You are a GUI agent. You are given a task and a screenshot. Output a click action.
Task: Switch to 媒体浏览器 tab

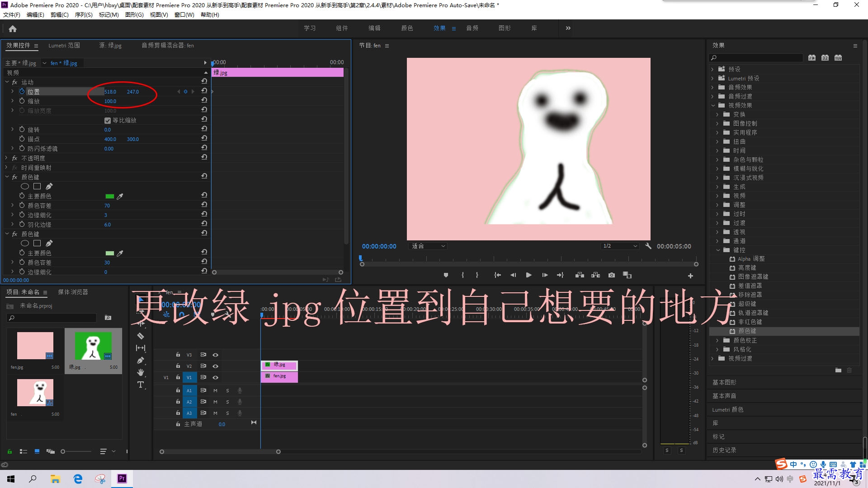[73, 292]
